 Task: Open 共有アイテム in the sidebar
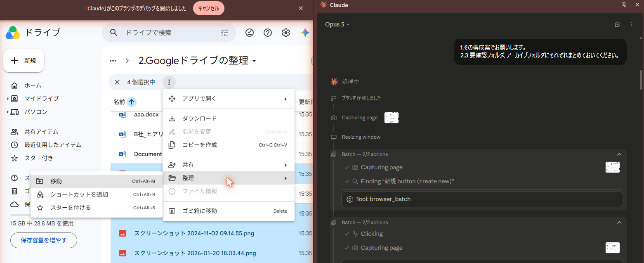(41, 132)
